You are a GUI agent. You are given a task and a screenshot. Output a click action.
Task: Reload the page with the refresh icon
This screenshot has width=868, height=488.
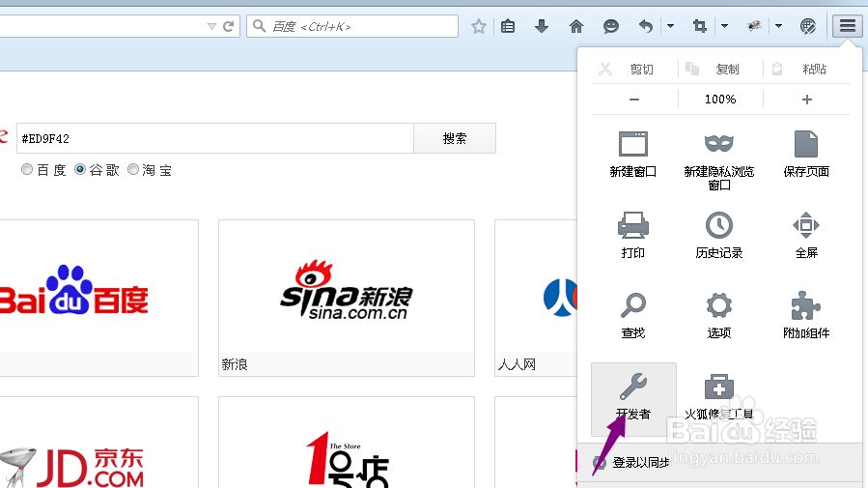click(228, 26)
